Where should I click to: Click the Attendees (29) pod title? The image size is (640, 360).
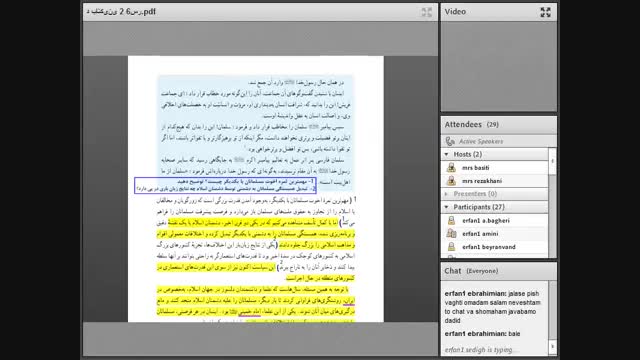[471, 124]
